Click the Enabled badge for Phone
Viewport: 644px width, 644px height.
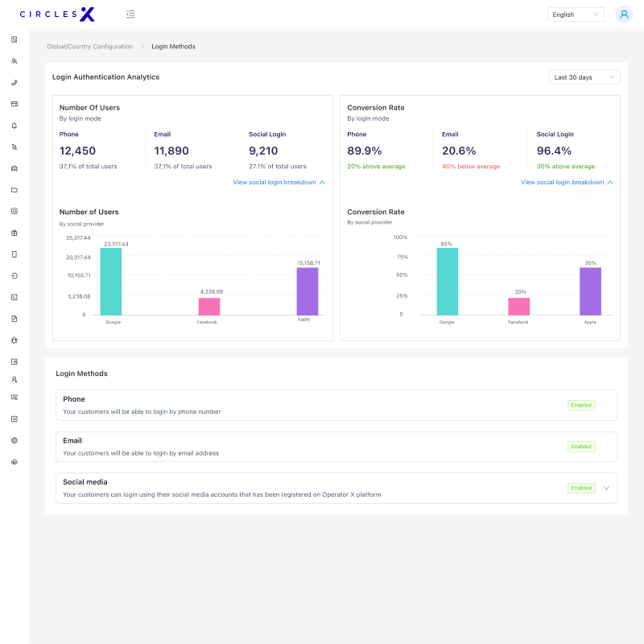pos(581,405)
